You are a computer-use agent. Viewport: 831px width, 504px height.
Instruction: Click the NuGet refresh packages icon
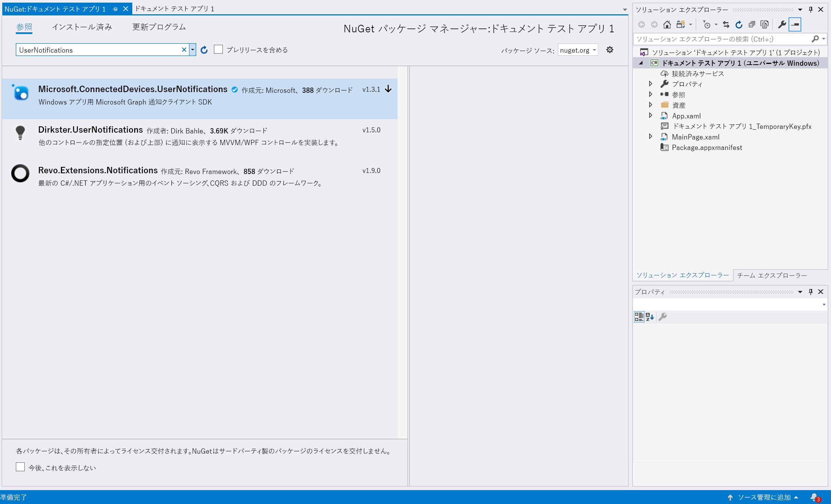pos(204,50)
